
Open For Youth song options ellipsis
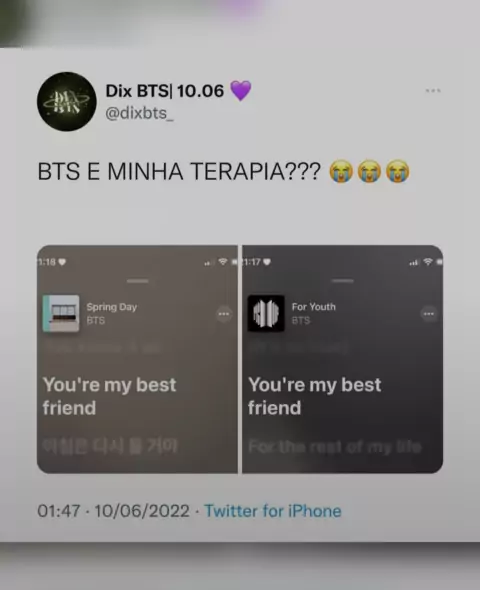[429, 314]
